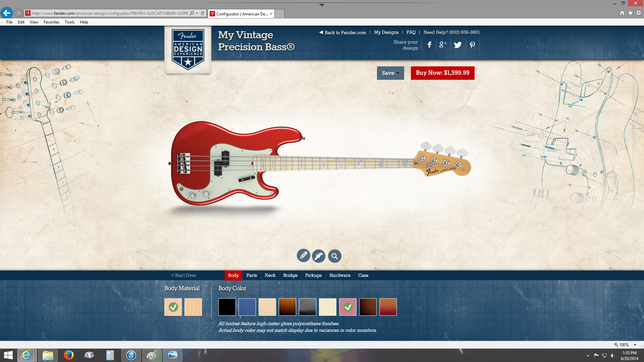Launch Firefox from the taskbar
644x362 pixels.
tap(68, 355)
